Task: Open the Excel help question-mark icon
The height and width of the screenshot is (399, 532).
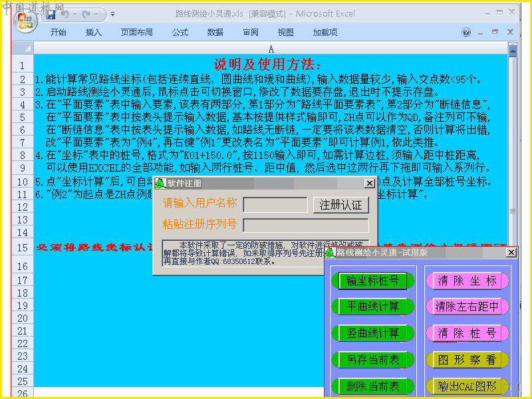Action: 466,32
